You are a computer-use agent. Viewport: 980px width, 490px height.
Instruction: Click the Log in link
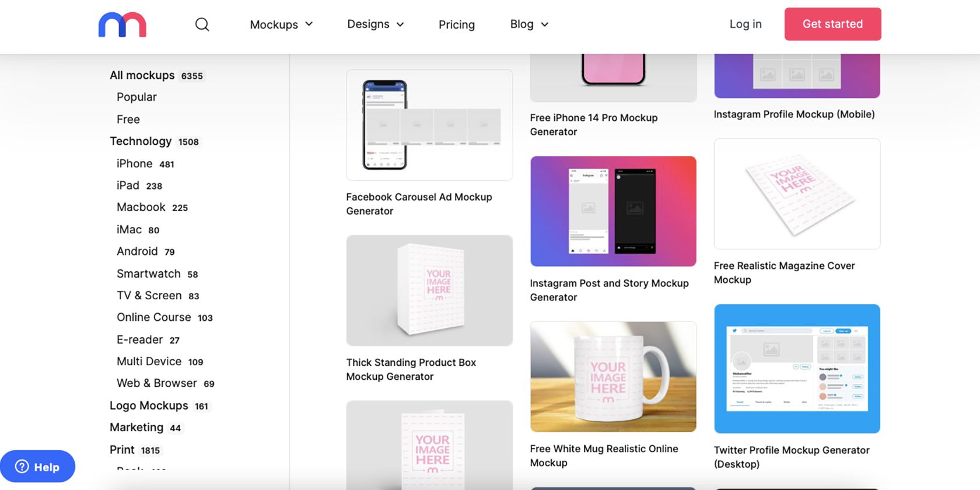745,24
